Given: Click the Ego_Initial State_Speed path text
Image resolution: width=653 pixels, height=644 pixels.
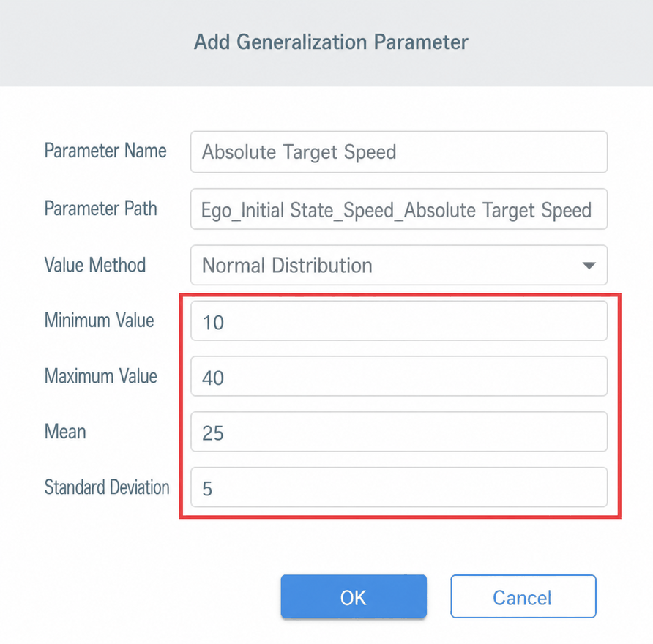Looking at the screenshot, I should point(298,210).
